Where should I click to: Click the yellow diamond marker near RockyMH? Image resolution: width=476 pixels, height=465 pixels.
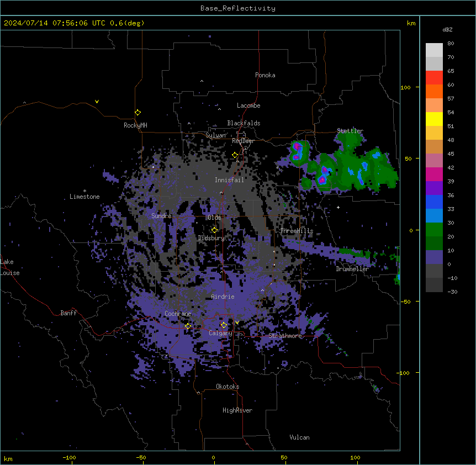pyautogui.click(x=137, y=113)
